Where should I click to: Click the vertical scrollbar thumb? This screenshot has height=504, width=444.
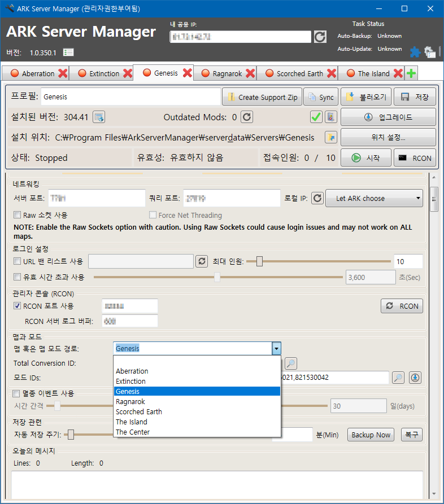[x=434, y=199]
